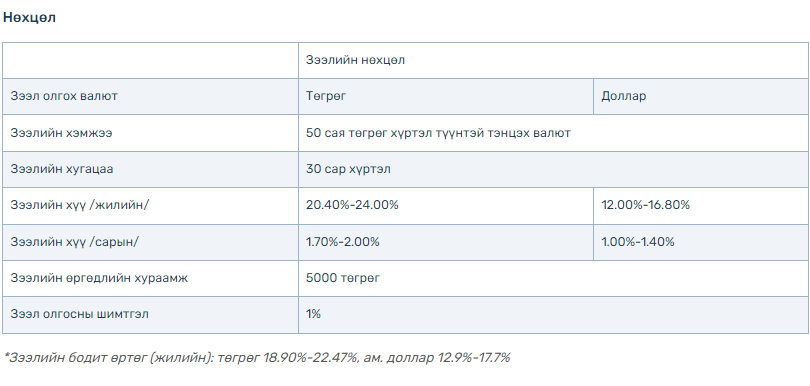Select the 1.70%-2.00% monthly rate cell
The height and width of the screenshot is (386, 810).
point(446,242)
